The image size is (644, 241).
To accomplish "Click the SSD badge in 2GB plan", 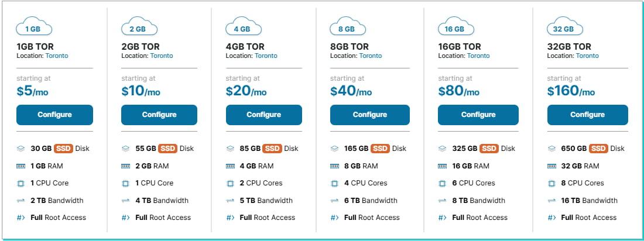I will click(x=168, y=149).
